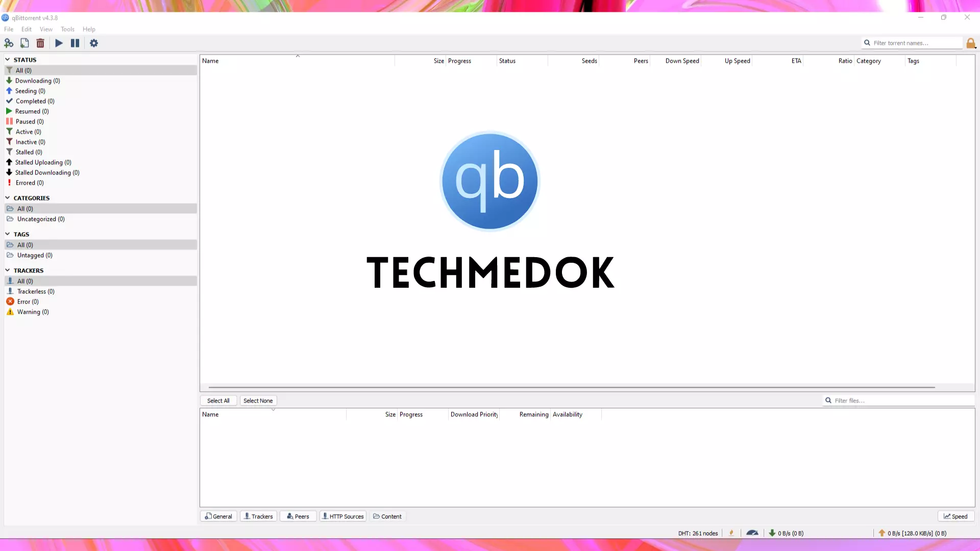Click the Select None button
The width and height of the screenshot is (980, 551).
pos(258,400)
